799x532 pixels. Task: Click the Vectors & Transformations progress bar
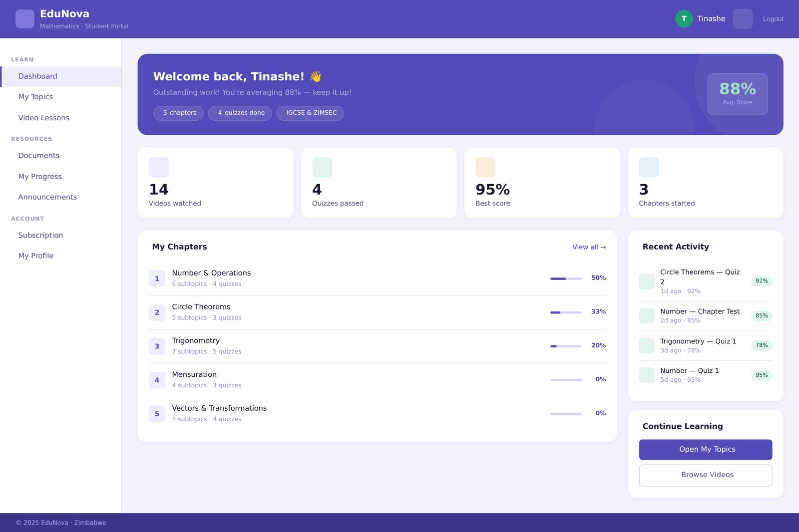coord(566,414)
